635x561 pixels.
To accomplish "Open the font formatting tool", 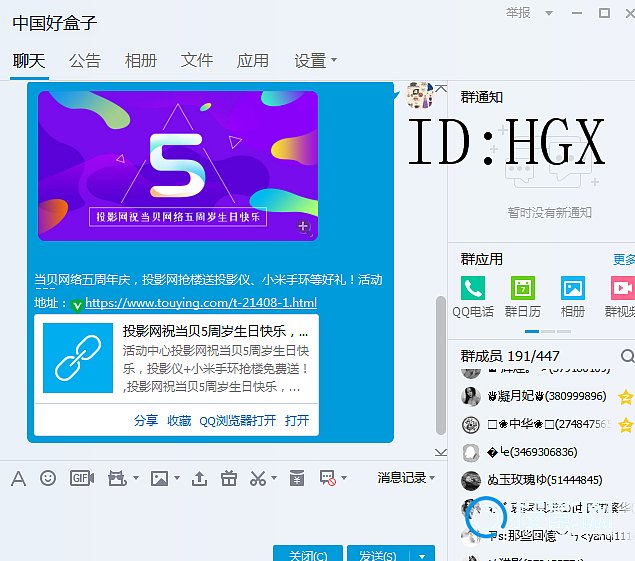I will [x=19, y=478].
